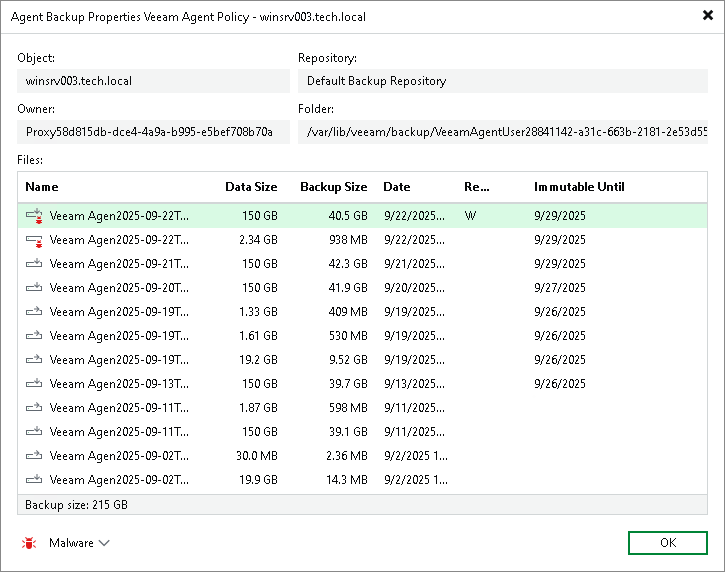Click the 39.7 GB backup size cell
The image size is (725, 572).
[348, 384]
